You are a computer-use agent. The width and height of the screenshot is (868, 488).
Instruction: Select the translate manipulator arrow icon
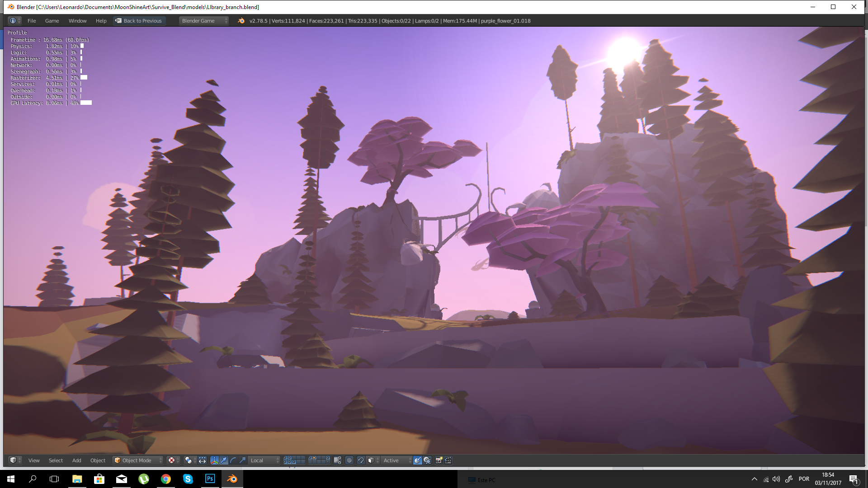(x=223, y=460)
